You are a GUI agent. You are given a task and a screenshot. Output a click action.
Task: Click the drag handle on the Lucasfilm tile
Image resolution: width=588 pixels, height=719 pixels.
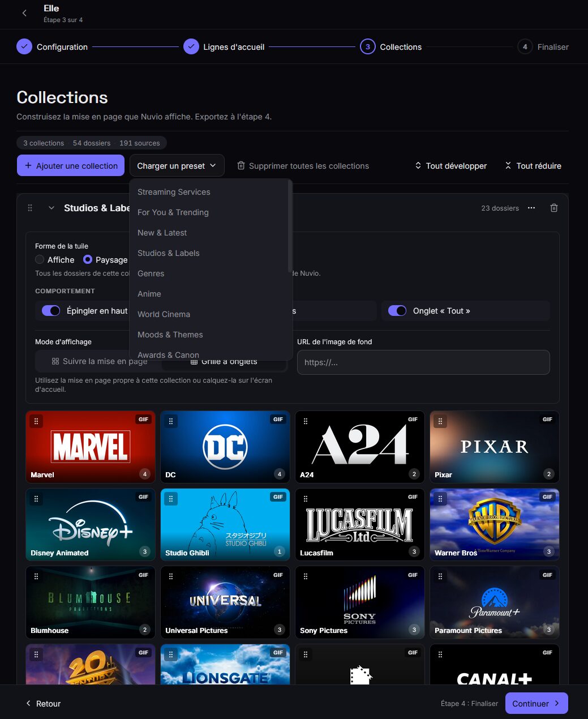(306, 499)
